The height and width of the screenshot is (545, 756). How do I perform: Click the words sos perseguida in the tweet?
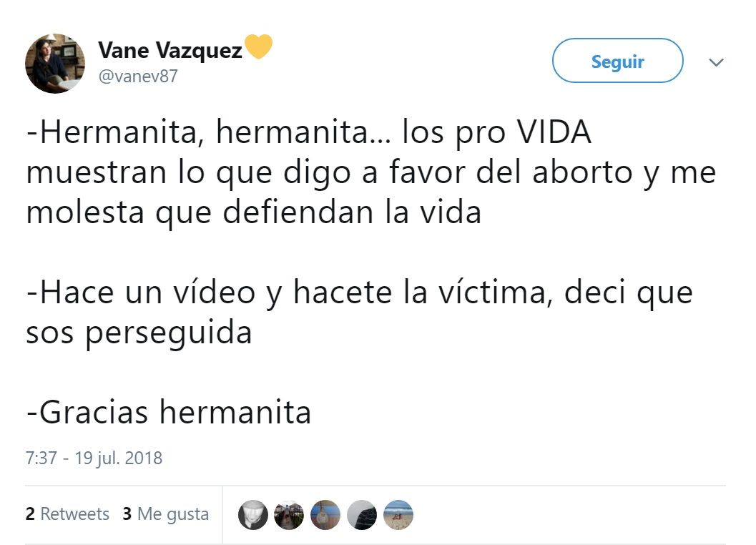pos(139,333)
